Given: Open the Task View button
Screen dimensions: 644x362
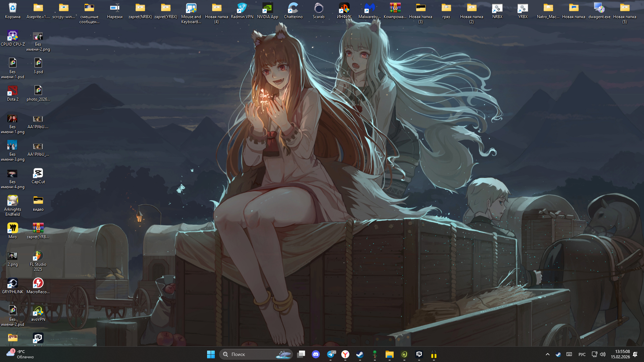Looking at the screenshot, I should (301, 354).
